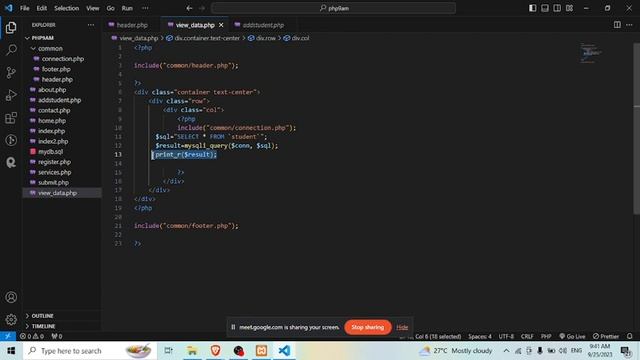Click the Windows taskbar search box
640x360 pixels.
[x=90, y=351]
